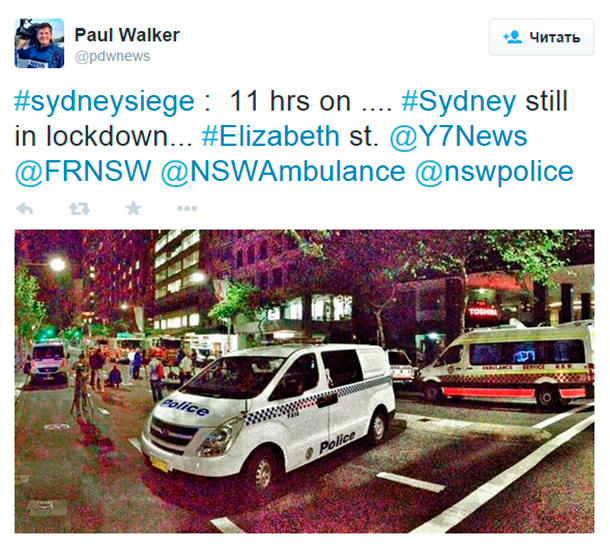Open the Paul Walker display name link

[x=127, y=35]
